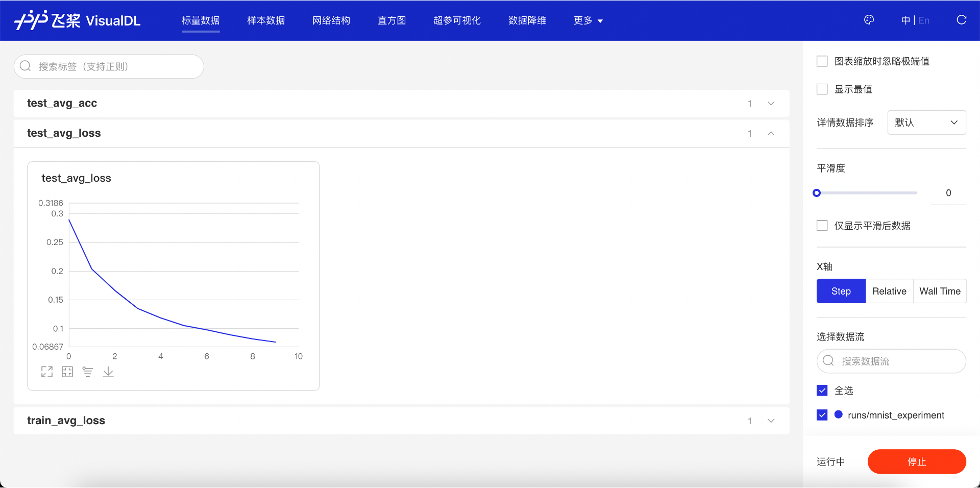Switch language to En
Viewport: 980px width, 488px height.
[x=924, y=20]
